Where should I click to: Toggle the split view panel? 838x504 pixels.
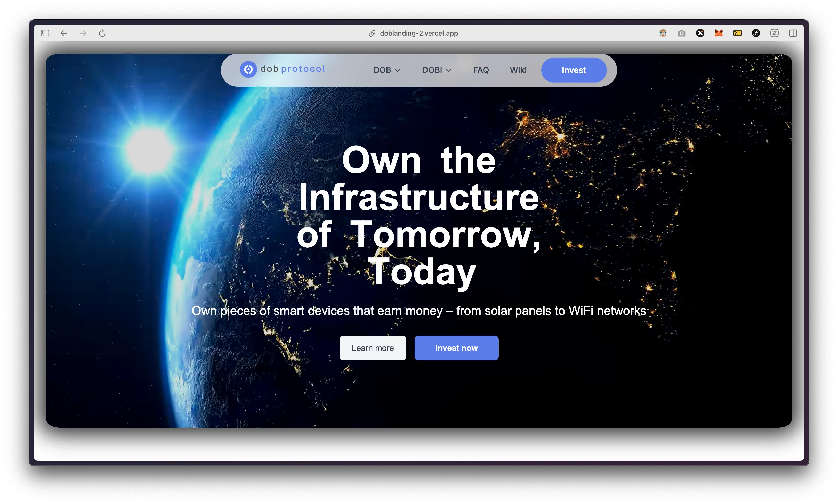pyautogui.click(x=793, y=33)
